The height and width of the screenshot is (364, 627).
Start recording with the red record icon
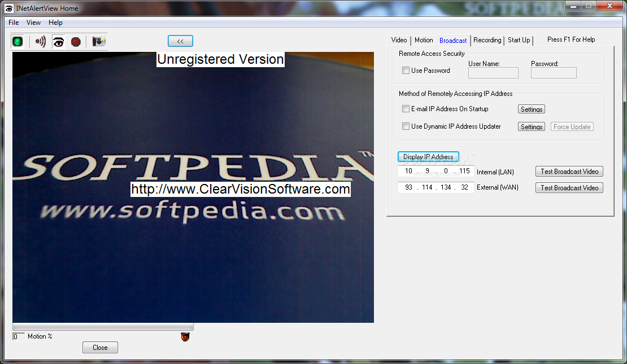[76, 42]
